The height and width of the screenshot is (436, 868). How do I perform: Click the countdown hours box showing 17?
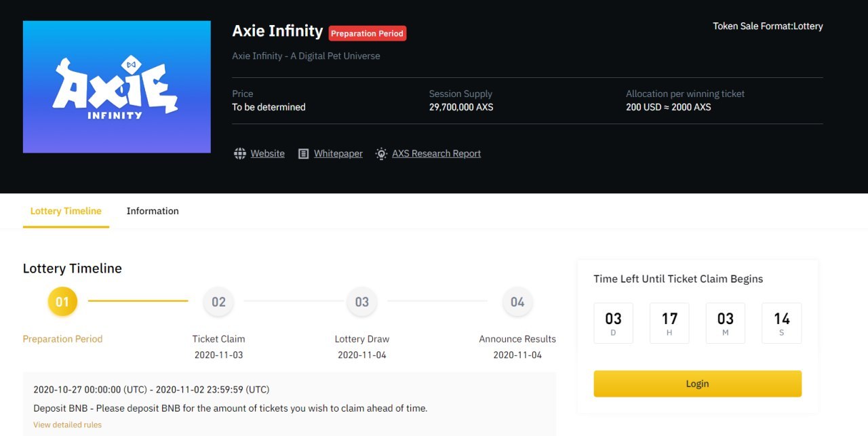click(x=669, y=323)
